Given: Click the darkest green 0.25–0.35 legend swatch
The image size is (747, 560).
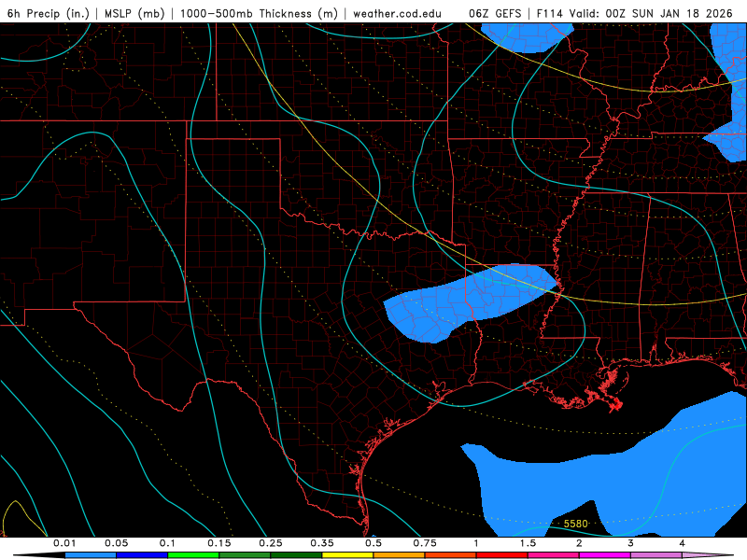Looking at the screenshot, I should pos(296,555).
